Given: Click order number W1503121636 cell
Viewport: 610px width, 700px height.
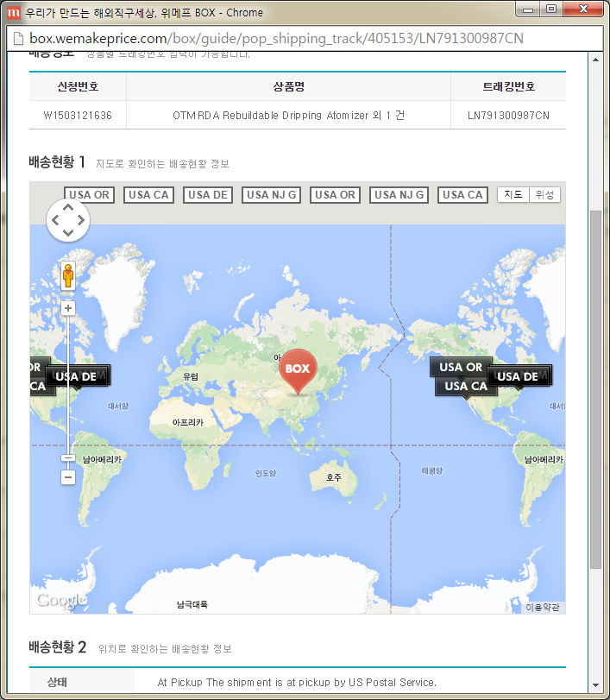Looking at the screenshot, I should coord(78,116).
